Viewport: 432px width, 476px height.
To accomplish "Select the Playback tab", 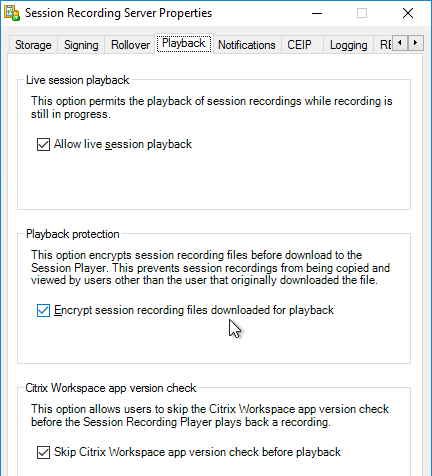I will pyautogui.click(x=184, y=44).
